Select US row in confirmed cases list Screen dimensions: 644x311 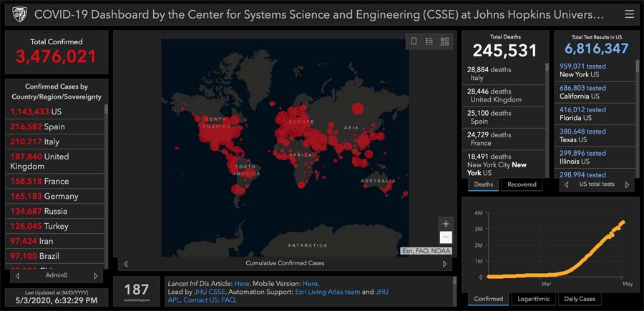click(55, 112)
